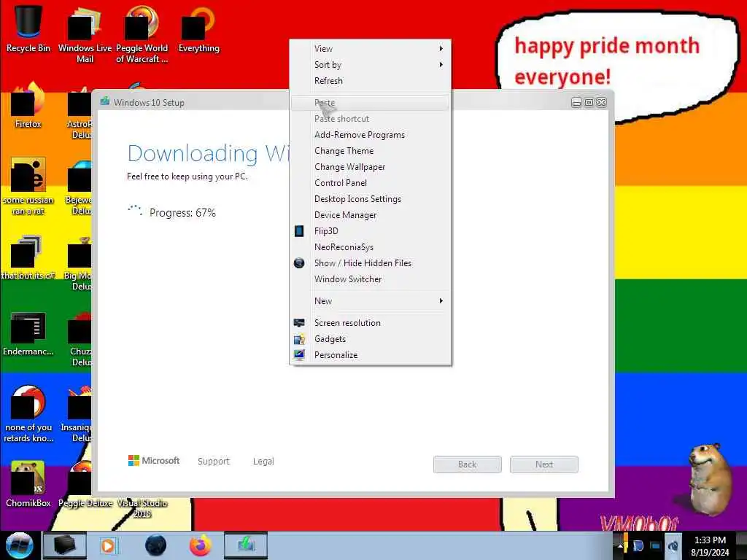747x560 pixels.
Task: Click the Next button in Setup
Action: point(544,464)
